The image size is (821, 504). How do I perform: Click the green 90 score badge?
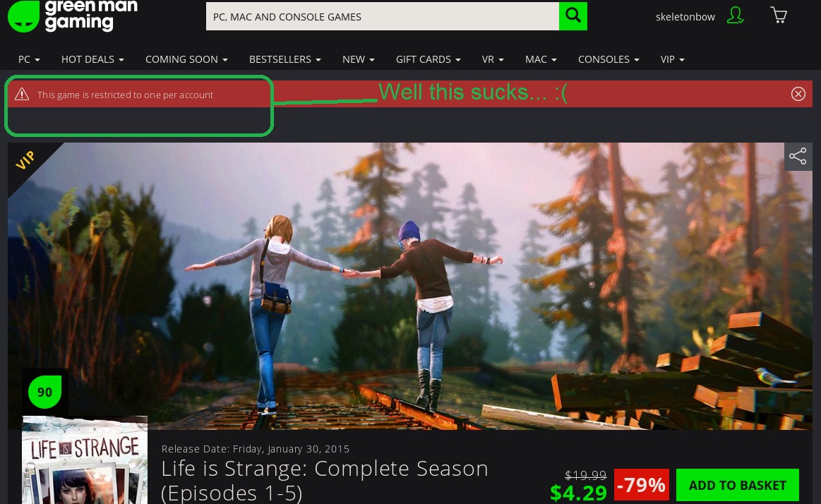tap(44, 392)
